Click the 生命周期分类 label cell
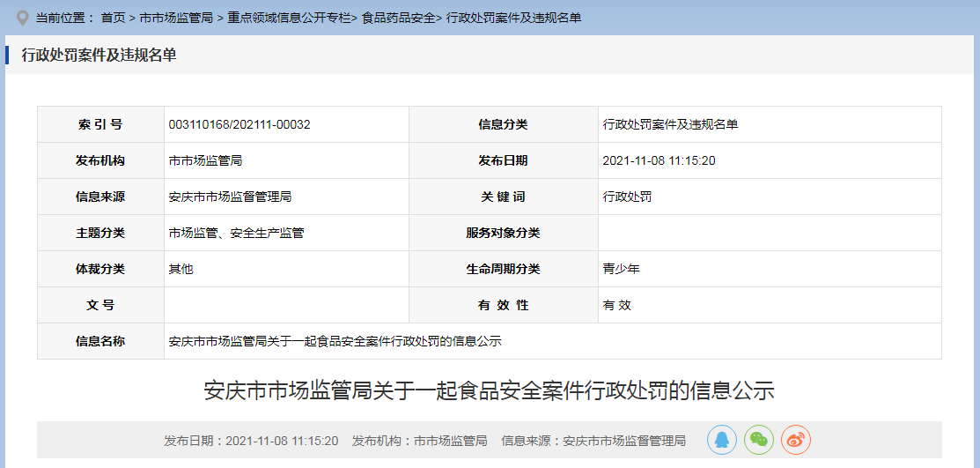The width and height of the screenshot is (980, 468). tap(503, 269)
